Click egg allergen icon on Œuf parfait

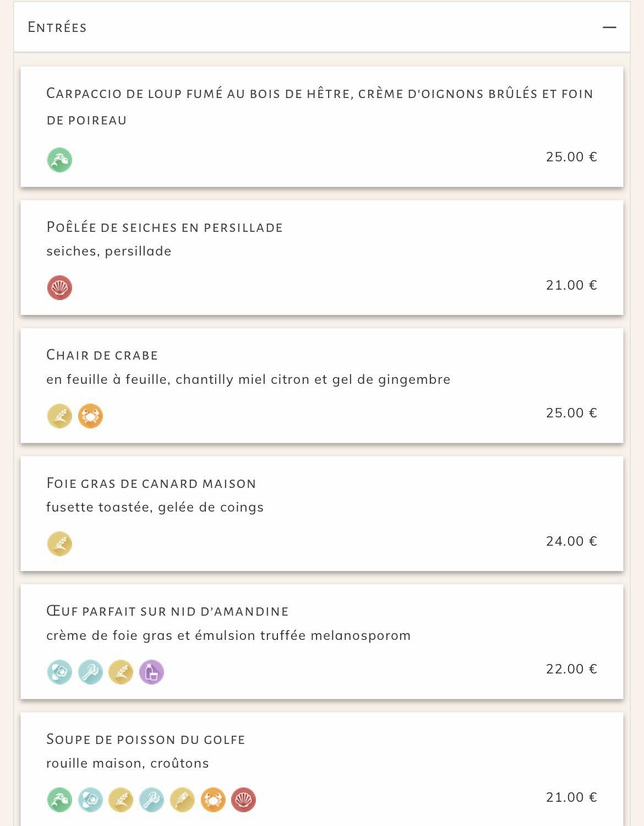click(x=59, y=672)
